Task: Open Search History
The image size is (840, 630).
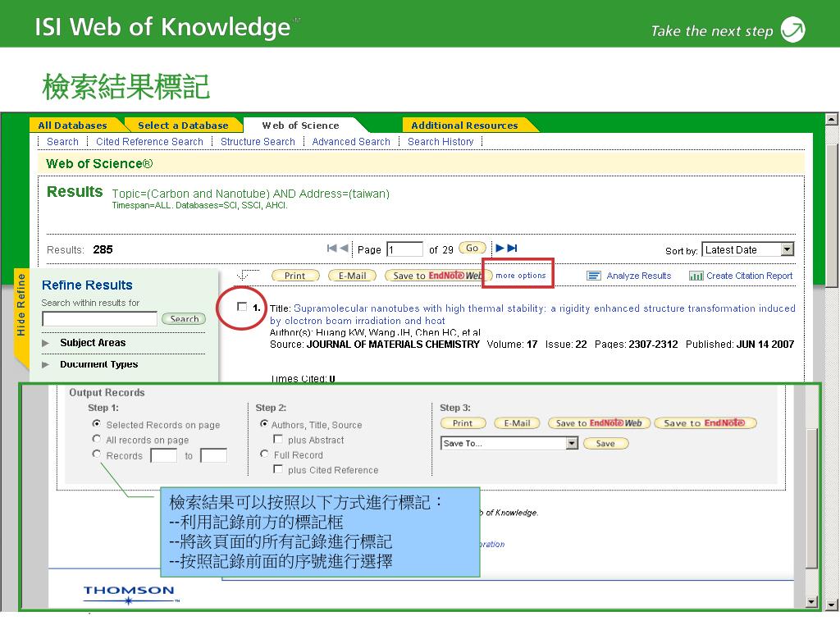Action: point(441,141)
